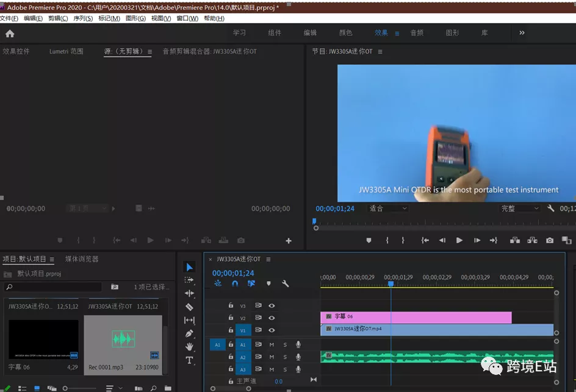Step back one frame in Program Monitor
Image resolution: width=576 pixels, height=392 pixels.
442,240
